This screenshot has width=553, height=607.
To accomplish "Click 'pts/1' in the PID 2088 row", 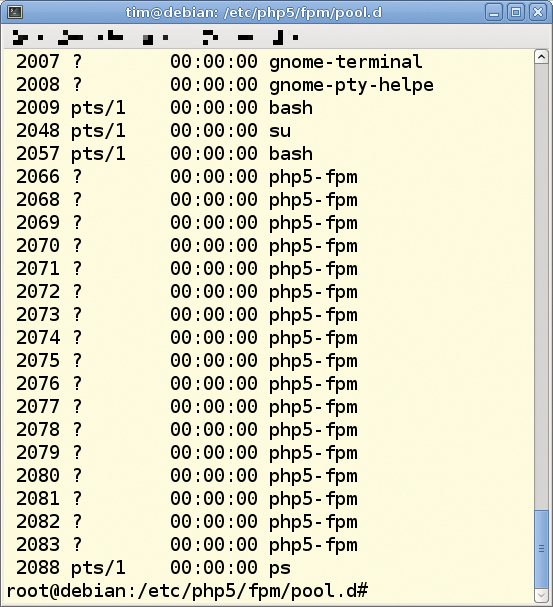I will pyautogui.click(x=98, y=568).
